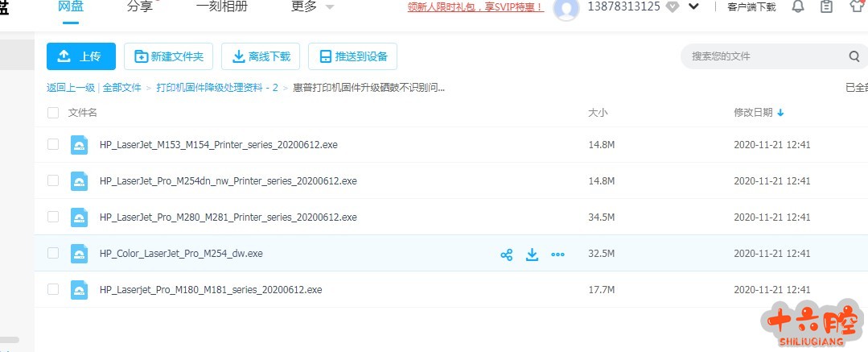Click the shirt skin icon in header
868x352 pixels.
[x=857, y=6]
